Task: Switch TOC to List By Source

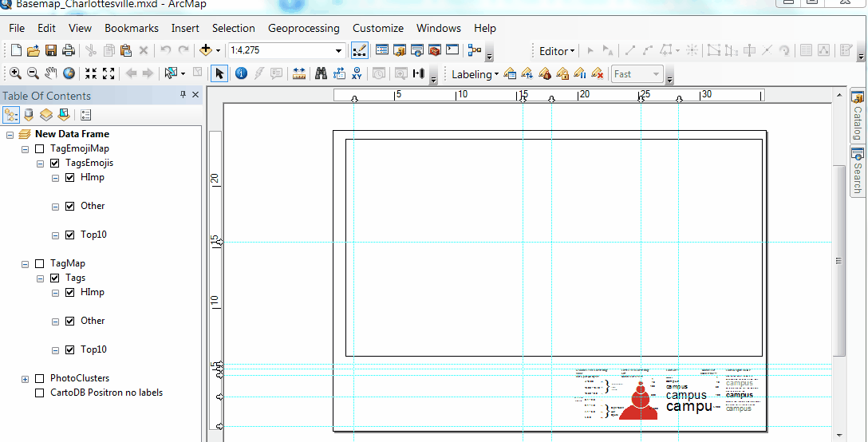Action: (29, 115)
